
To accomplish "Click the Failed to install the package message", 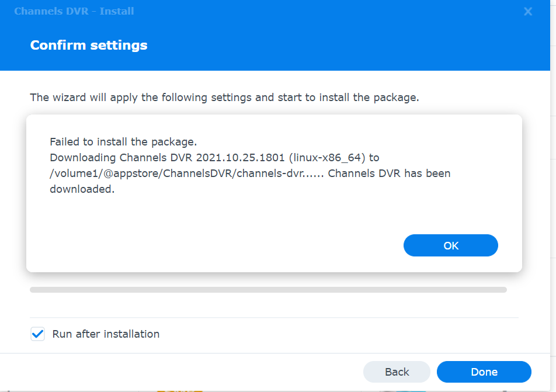I will (x=123, y=142).
